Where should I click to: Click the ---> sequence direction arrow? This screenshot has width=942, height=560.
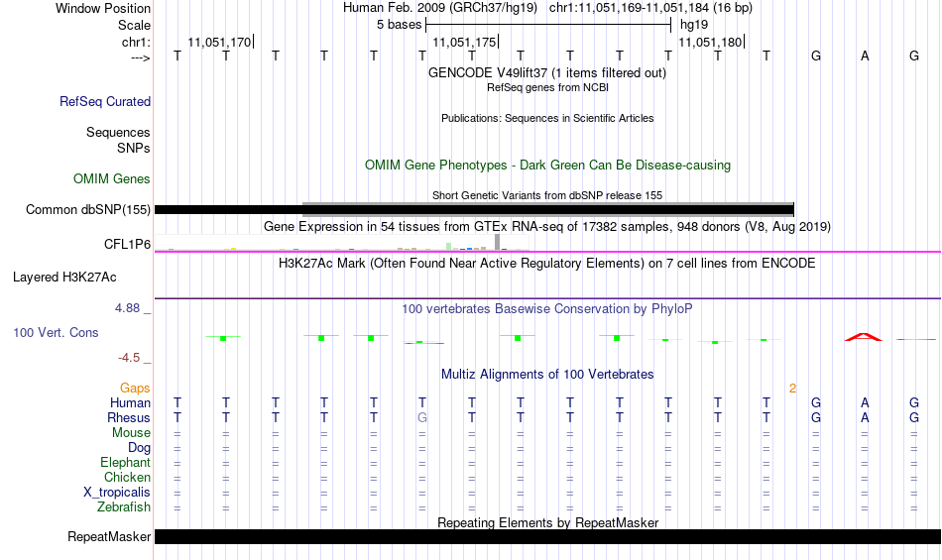click(x=141, y=57)
